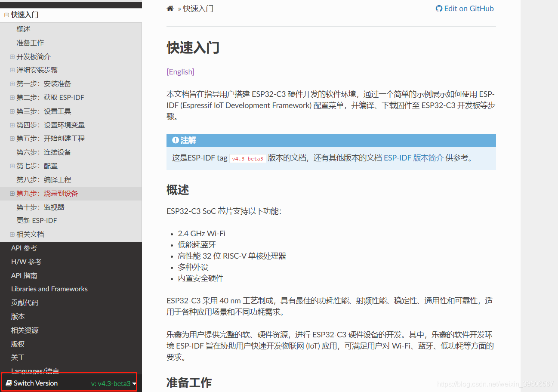558x392 pixels.
Task: Click 快速入门 in the breadcrumb trail
Action: [x=198, y=8]
